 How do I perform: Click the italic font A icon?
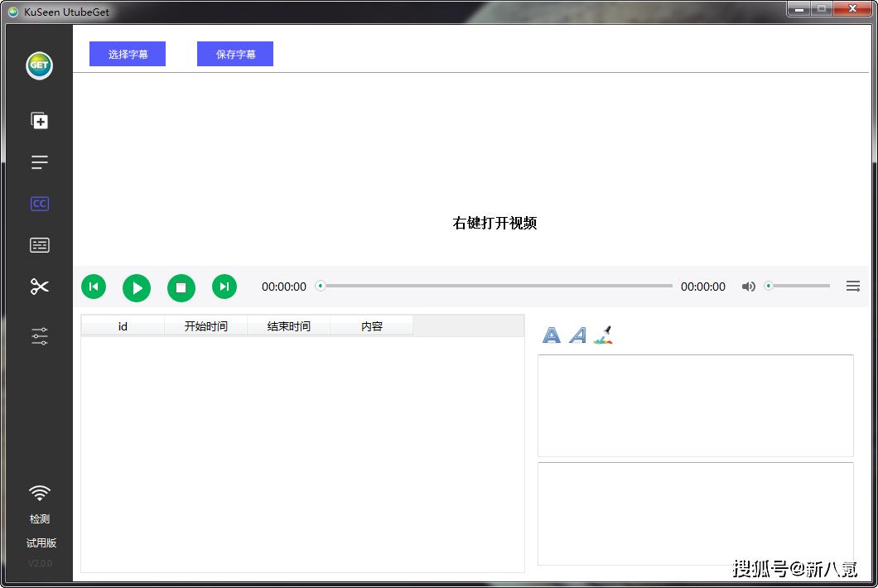pos(577,335)
